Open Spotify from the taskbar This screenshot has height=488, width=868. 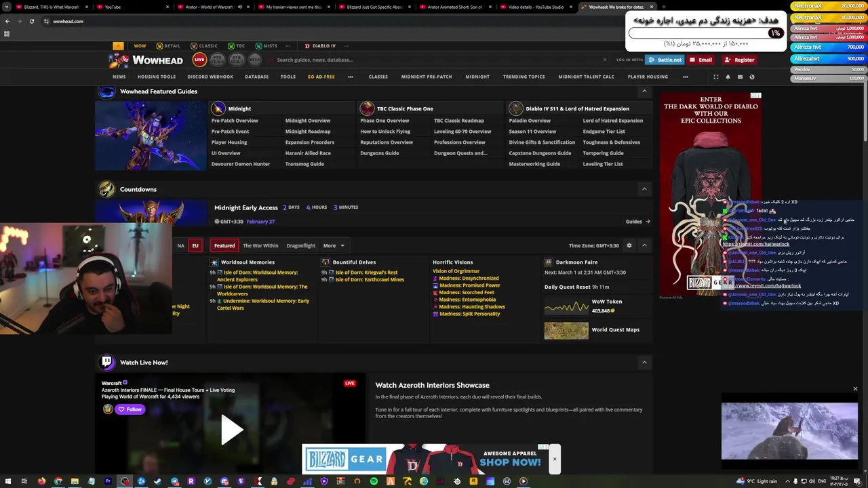pos(374,481)
